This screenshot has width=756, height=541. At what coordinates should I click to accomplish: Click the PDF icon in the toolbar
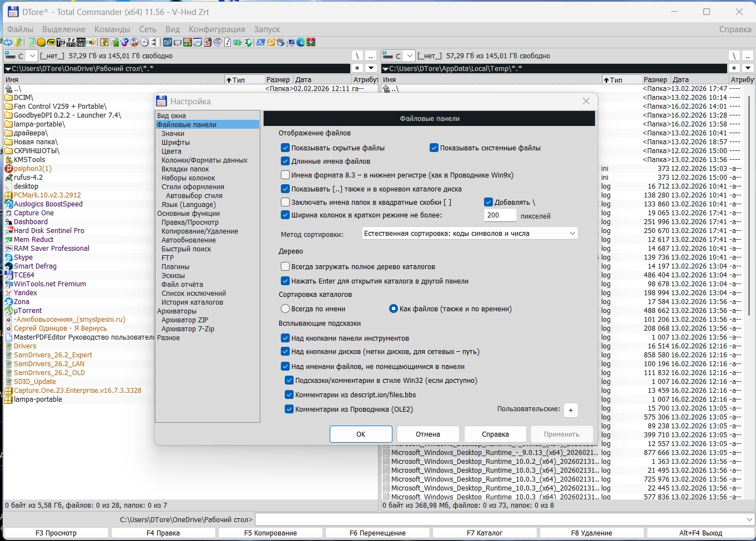click(x=51, y=42)
